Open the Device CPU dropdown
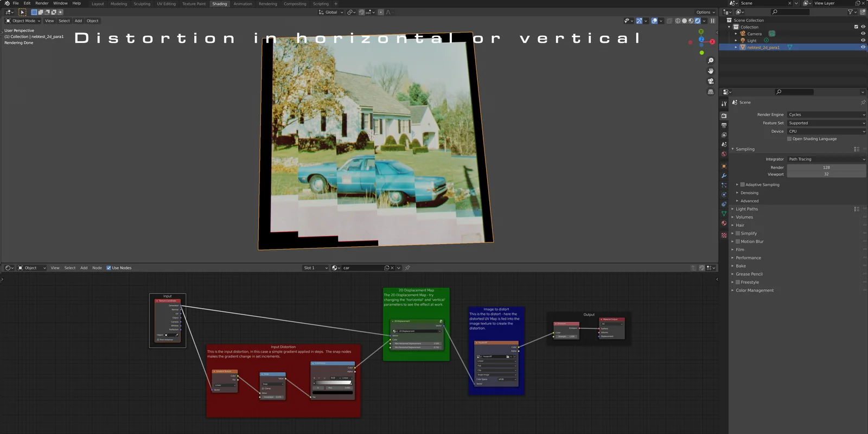The image size is (868, 434). tap(826, 131)
